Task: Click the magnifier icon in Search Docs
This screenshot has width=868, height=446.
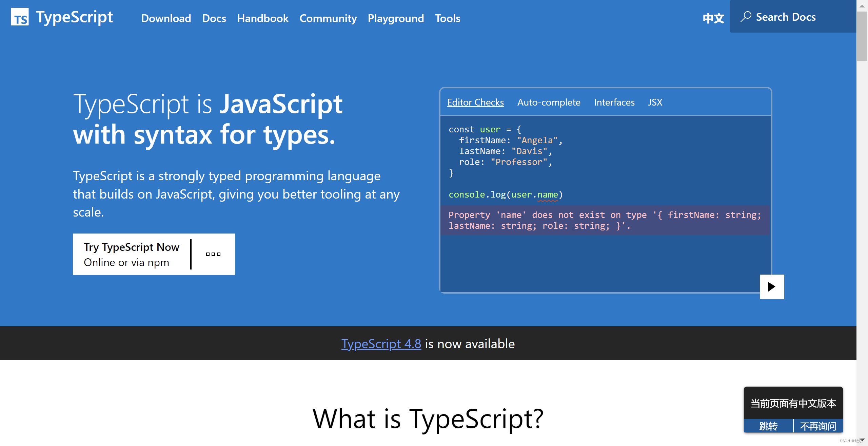Action: [x=746, y=16]
